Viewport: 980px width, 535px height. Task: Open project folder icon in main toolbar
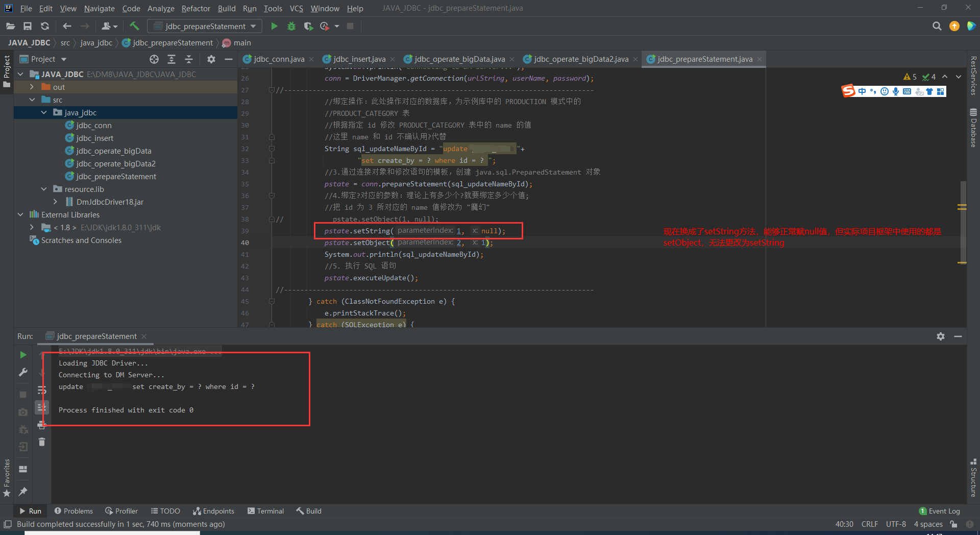(x=11, y=26)
